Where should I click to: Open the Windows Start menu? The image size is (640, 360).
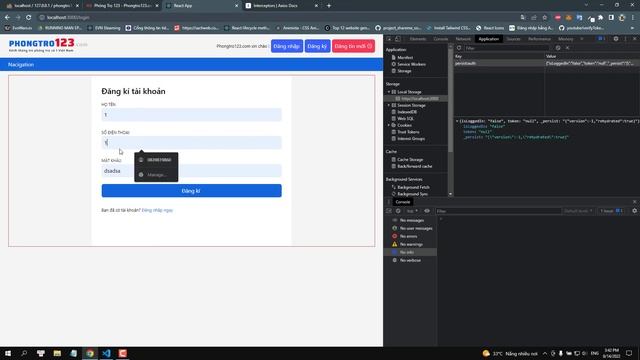point(8,353)
